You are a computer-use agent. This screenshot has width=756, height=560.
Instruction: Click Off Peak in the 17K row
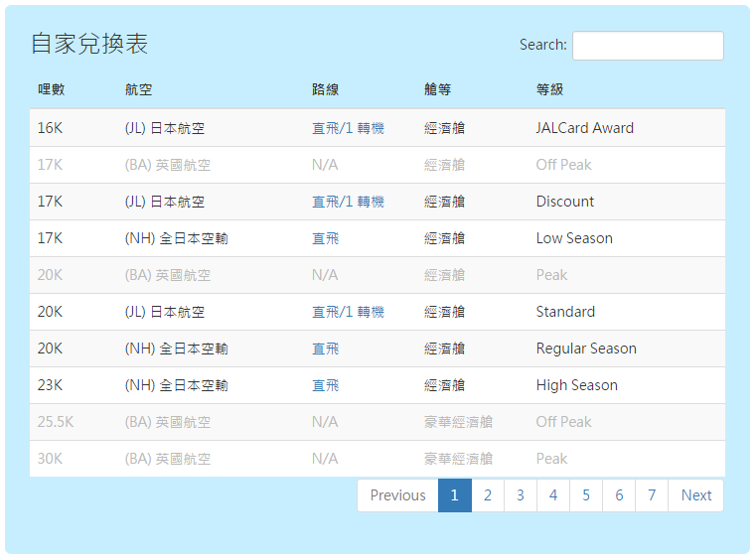point(563,165)
